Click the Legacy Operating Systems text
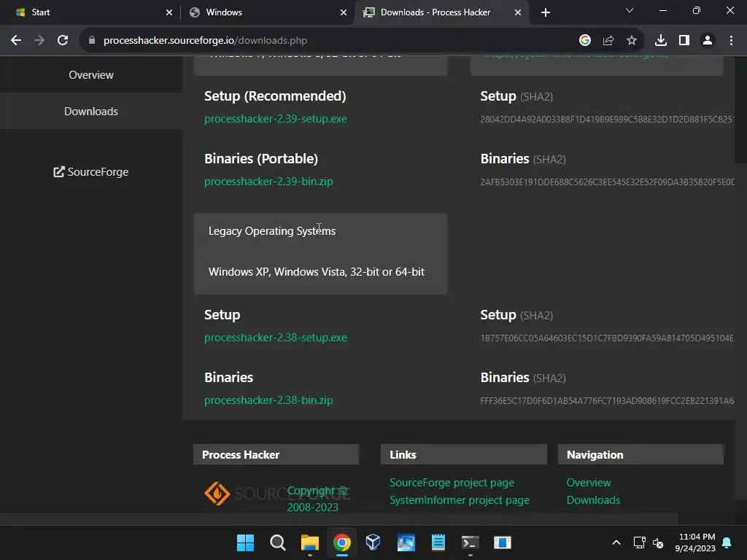747x560 pixels. coord(272,231)
